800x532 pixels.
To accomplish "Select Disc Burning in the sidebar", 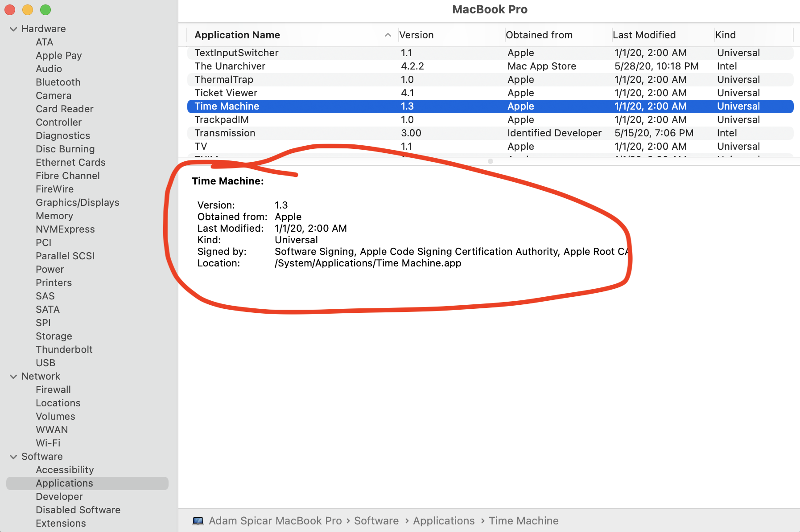I will [x=66, y=149].
